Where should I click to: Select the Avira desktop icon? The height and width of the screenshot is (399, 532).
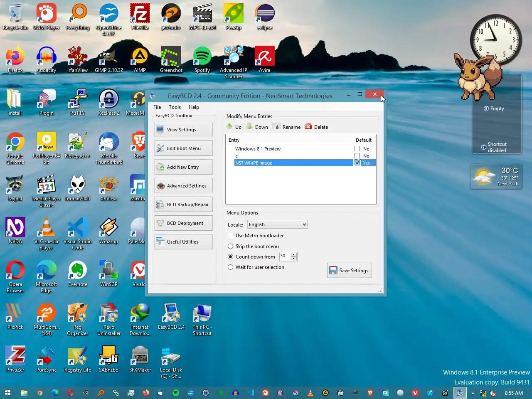pos(265,60)
